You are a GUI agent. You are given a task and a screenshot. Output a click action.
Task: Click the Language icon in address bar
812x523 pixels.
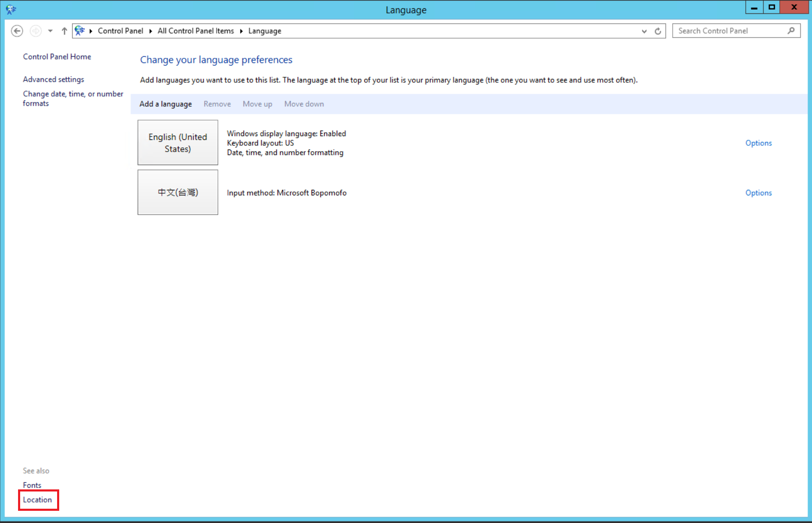tap(80, 31)
